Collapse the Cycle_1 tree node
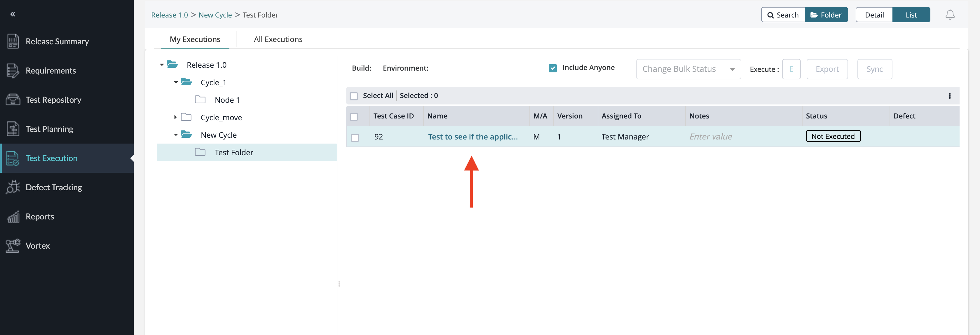The width and height of the screenshot is (980, 335). [176, 82]
